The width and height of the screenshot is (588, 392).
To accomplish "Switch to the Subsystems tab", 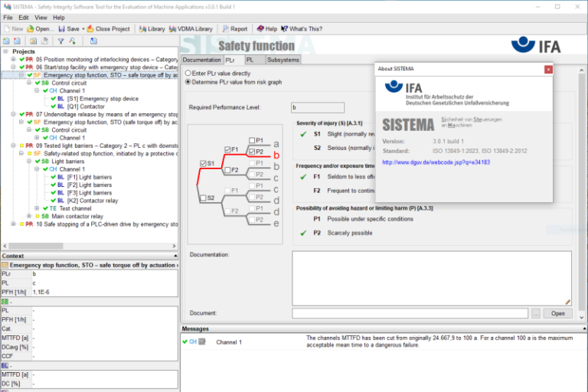I will [283, 60].
